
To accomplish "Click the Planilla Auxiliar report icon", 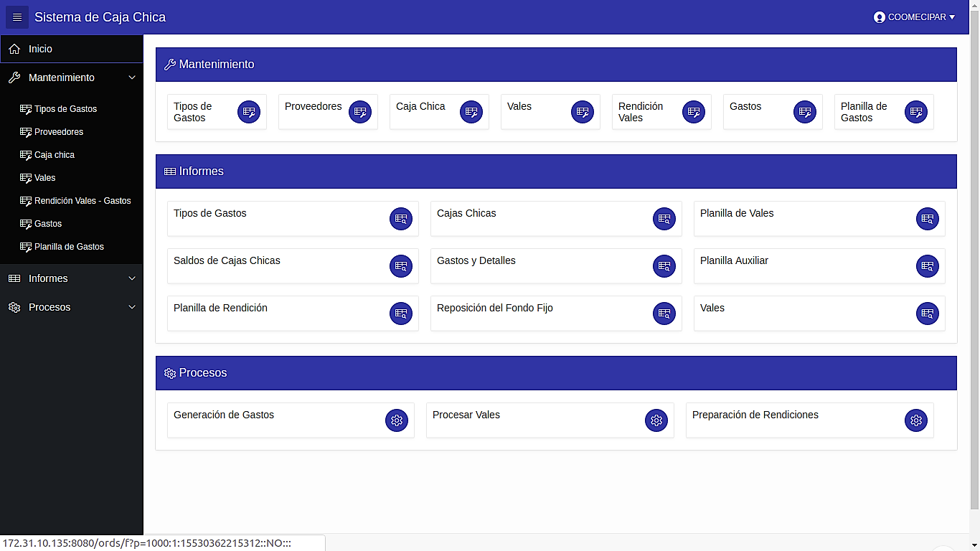I will [928, 266].
